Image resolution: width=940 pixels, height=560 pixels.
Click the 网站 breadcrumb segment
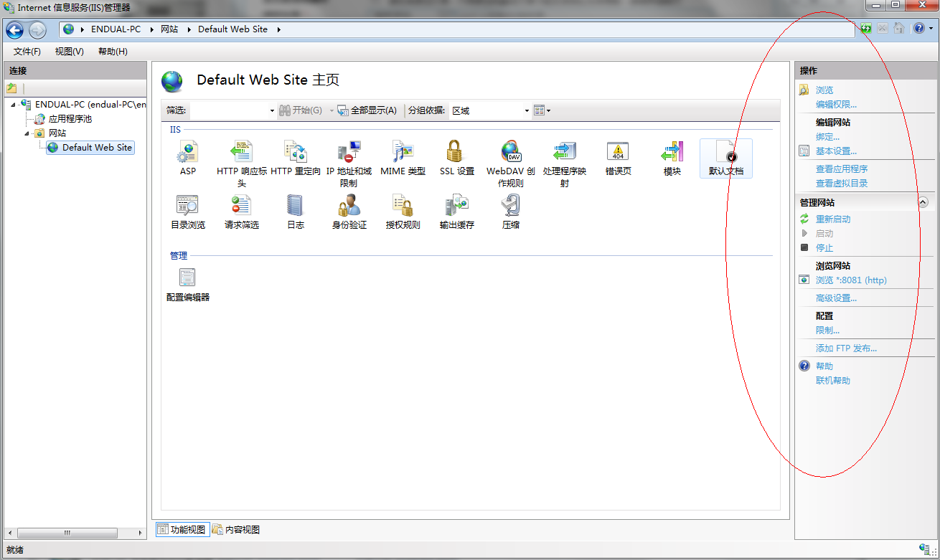click(169, 29)
